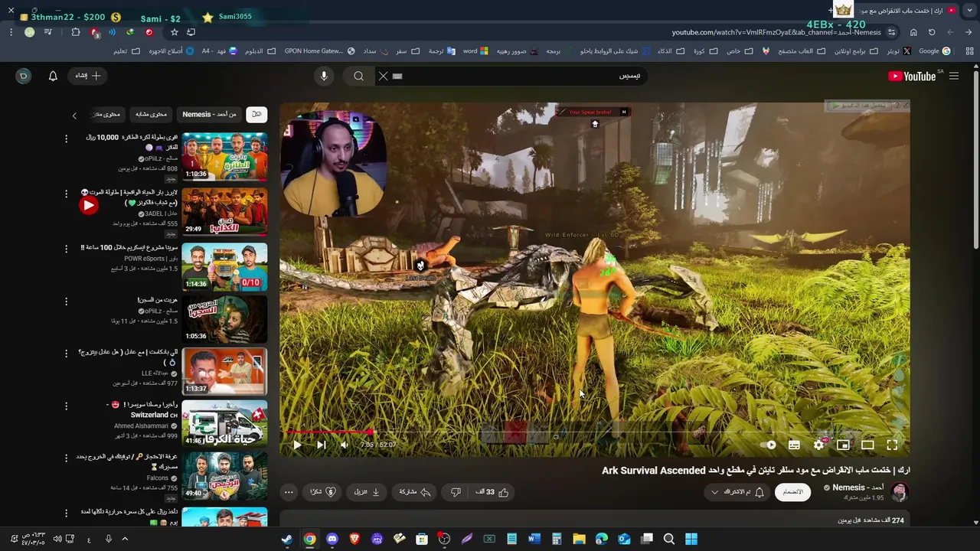Image resolution: width=980 pixels, height=551 pixels.
Task: Open the share (مشاركة) dialog
Action: click(415, 492)
